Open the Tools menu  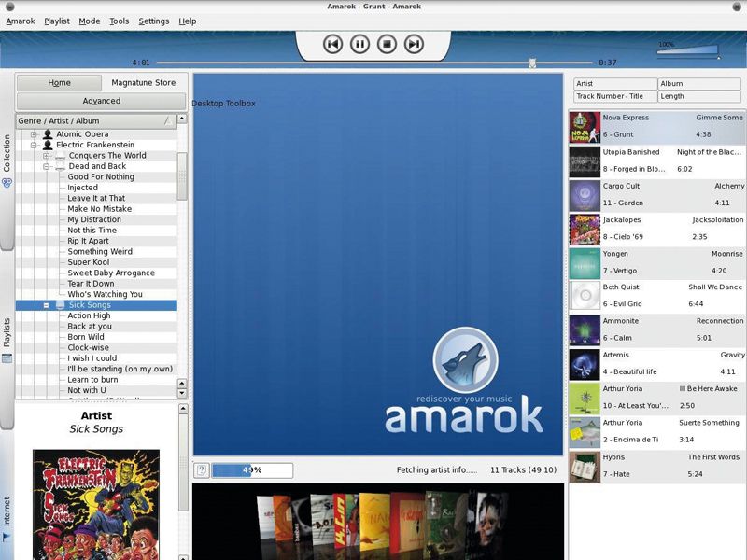[118, 21]
